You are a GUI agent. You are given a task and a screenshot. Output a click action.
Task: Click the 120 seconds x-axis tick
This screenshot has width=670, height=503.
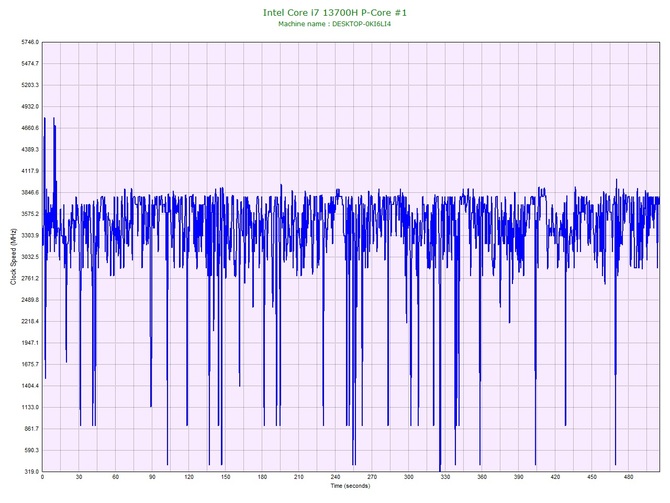click(189, 477)
